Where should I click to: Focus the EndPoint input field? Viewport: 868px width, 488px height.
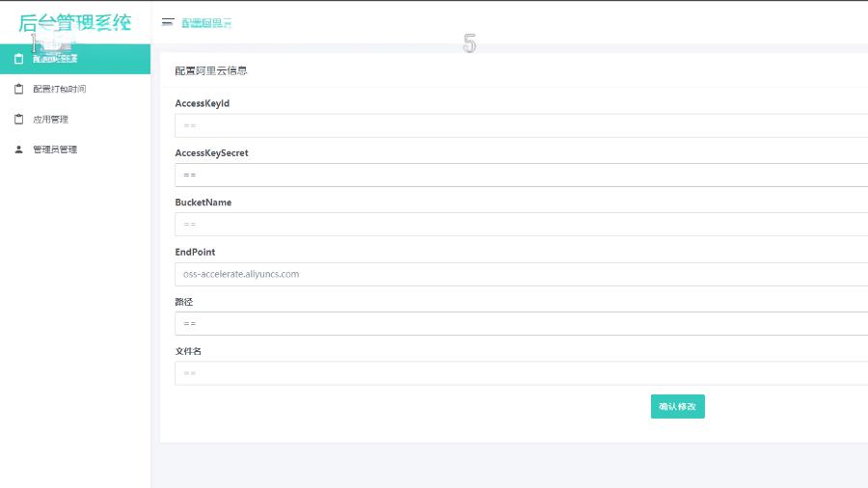[522, 274]
